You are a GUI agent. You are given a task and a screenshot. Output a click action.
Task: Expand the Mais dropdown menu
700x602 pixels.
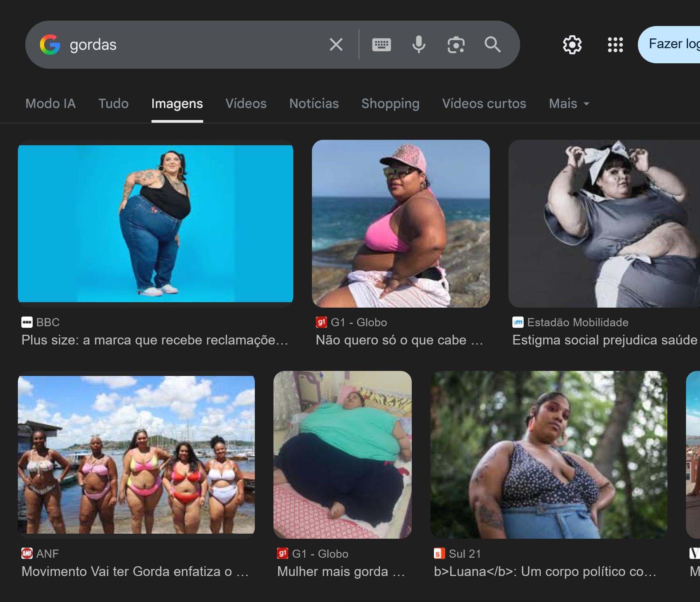[569, 104]
